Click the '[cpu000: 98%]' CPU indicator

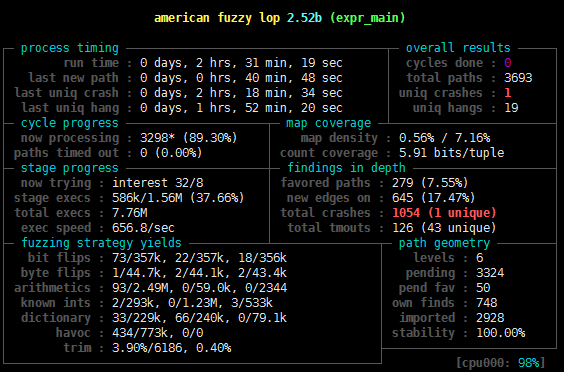(x=500, y=362)
